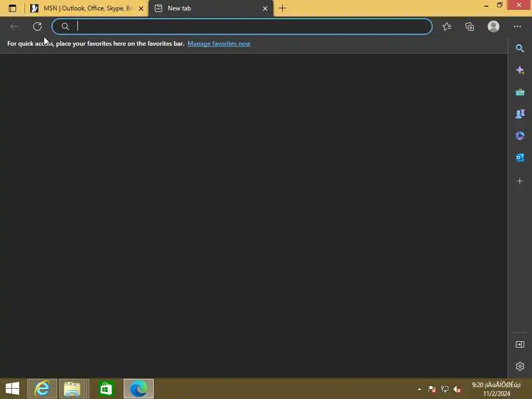This screenshot has height=399, width=532.
Task: Close the New tab tab
Action: click(x=265, y=8)
